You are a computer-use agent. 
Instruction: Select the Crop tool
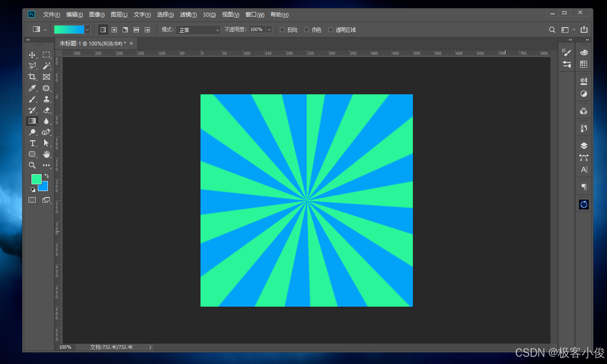(32, 77)
